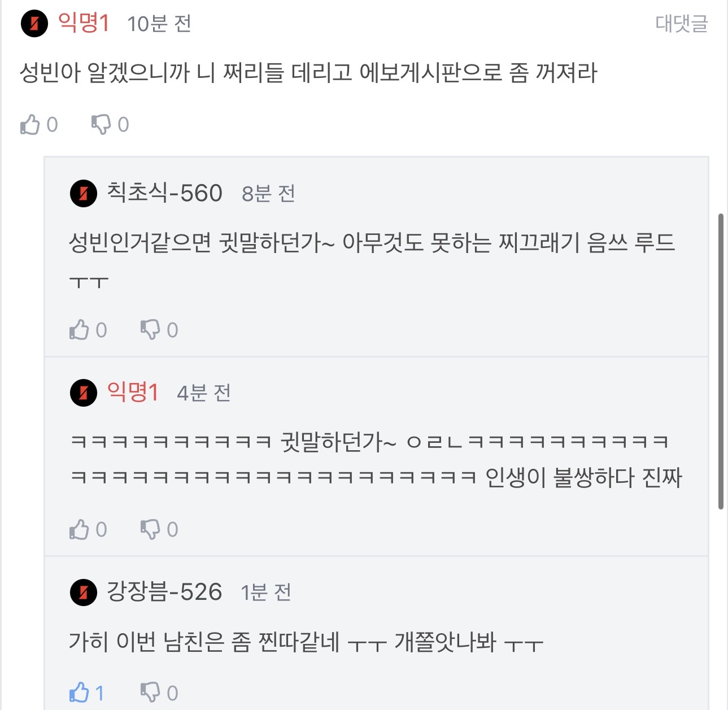
Task: Click the 8분 전 timestamp on 칙초식-560's reply
Action: click(268, 194)
